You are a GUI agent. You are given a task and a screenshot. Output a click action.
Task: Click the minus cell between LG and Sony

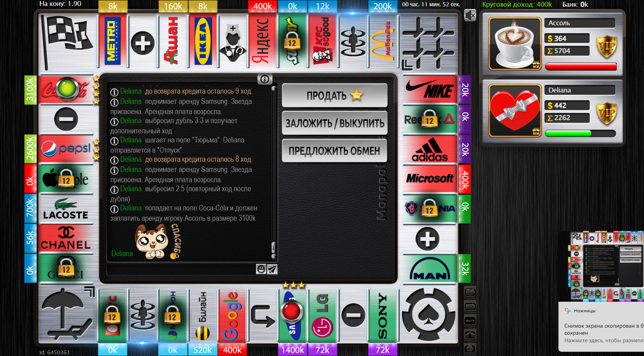coord(353,315)
